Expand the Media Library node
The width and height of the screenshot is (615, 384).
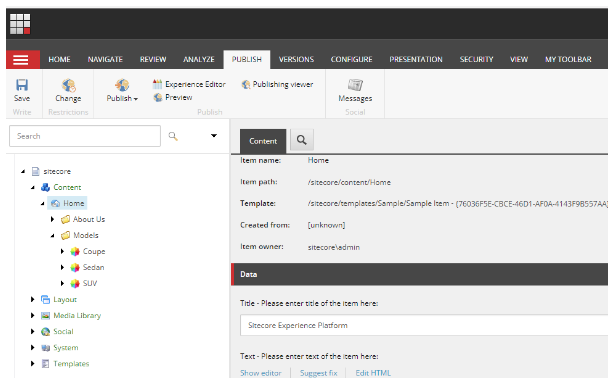click(x=33, y=315)
